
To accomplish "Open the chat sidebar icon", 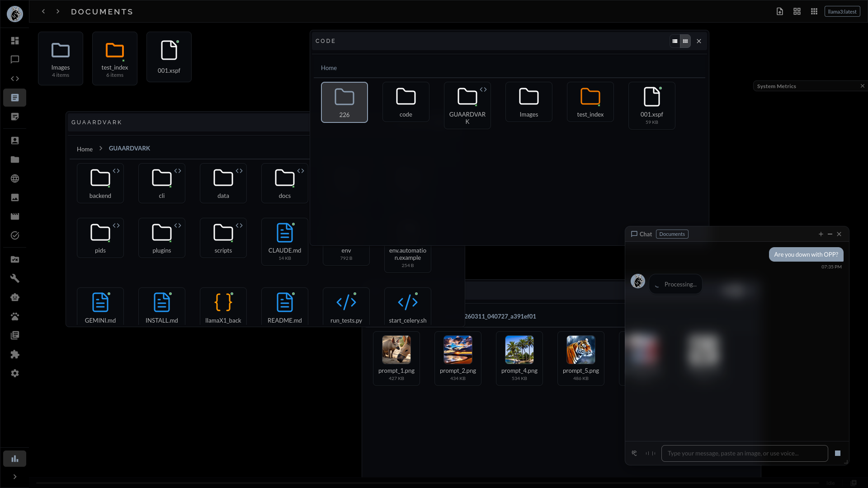I will pos(15,60).
